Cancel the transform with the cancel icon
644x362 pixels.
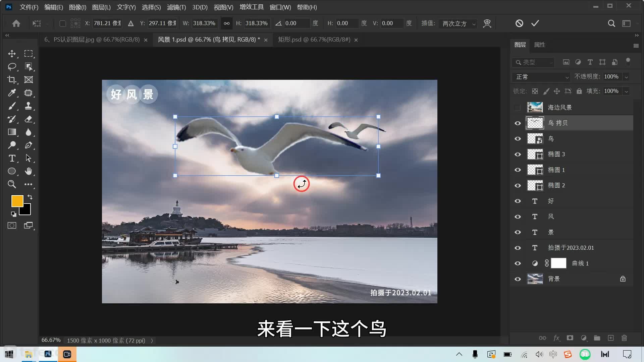519,23
